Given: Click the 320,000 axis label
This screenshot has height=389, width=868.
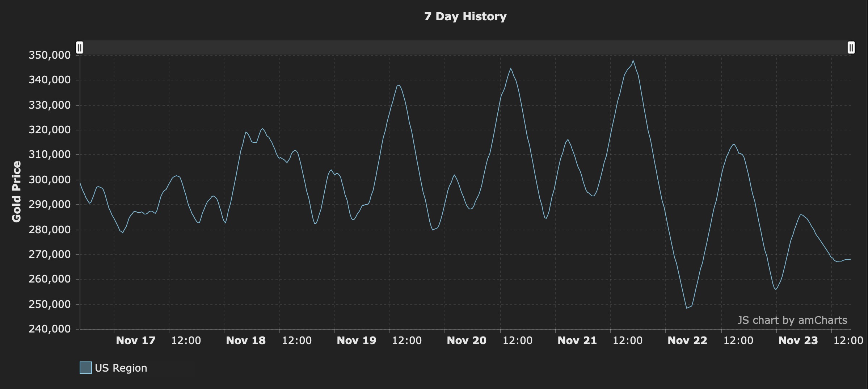Looking at the screenshot, I should click(x=50, y=130).
